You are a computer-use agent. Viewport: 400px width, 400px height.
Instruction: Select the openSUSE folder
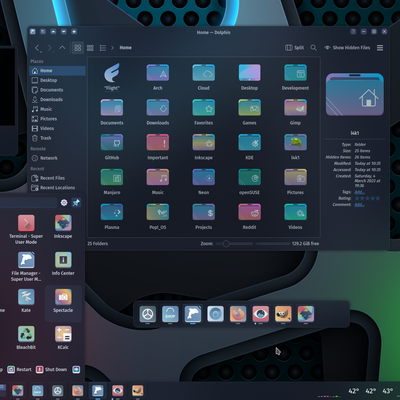pyautogui.click(x=249, y=181)
